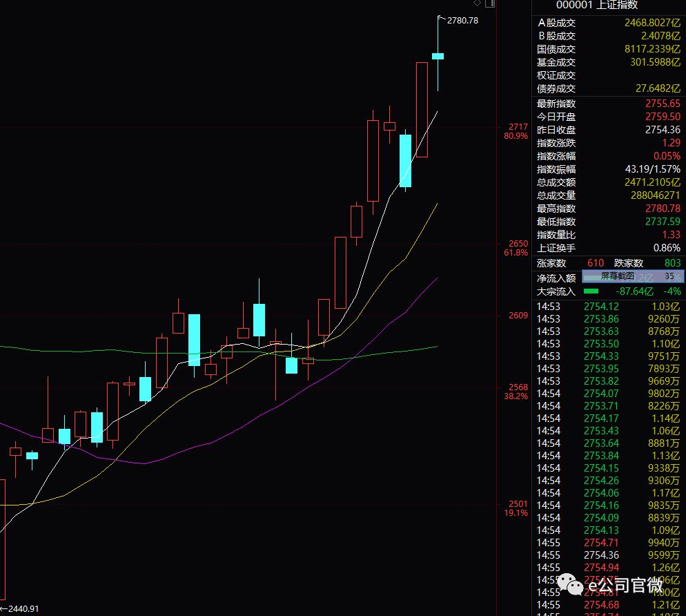Viewport: 686px width, 616px height.
Task: Click the 2609 price axis label
Action: point(518,315)
